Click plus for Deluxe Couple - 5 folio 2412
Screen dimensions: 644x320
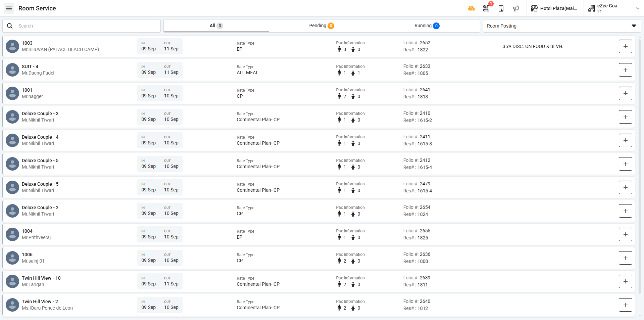(625, 164)
